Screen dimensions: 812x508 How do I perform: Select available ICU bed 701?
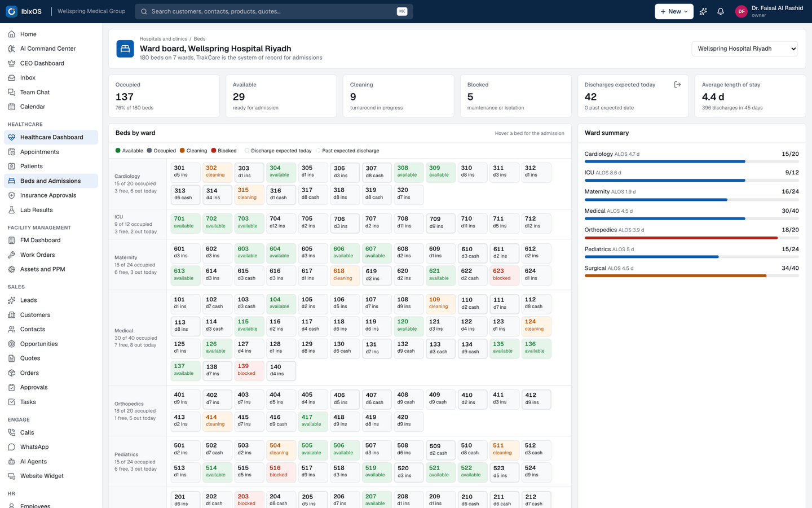pyautogui.click(x=186, y=223)
